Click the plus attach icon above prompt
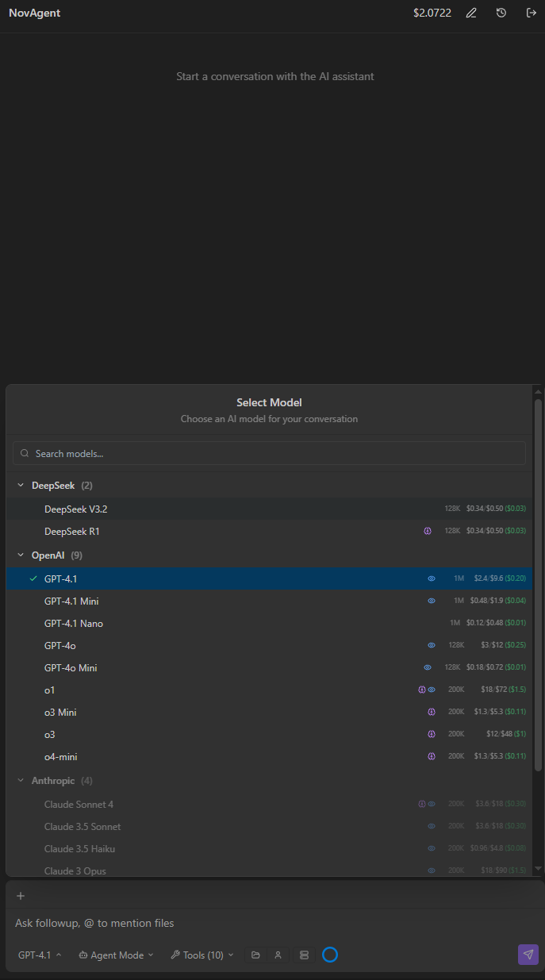 coord(21,896)
